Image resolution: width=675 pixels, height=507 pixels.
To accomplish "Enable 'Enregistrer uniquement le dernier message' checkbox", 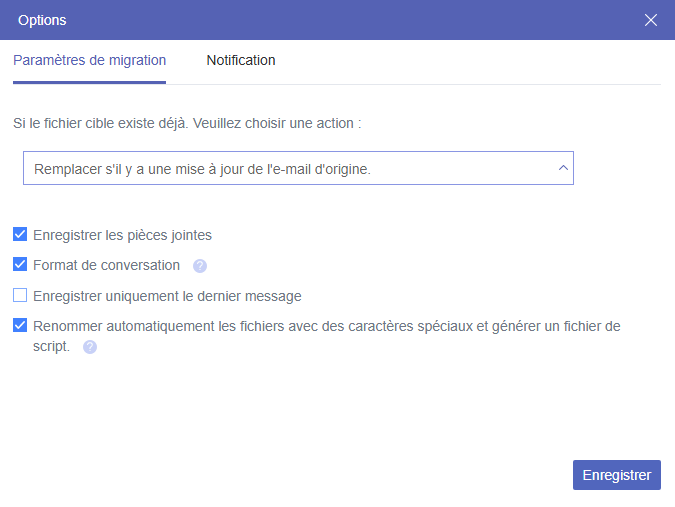I will [20, 295].
